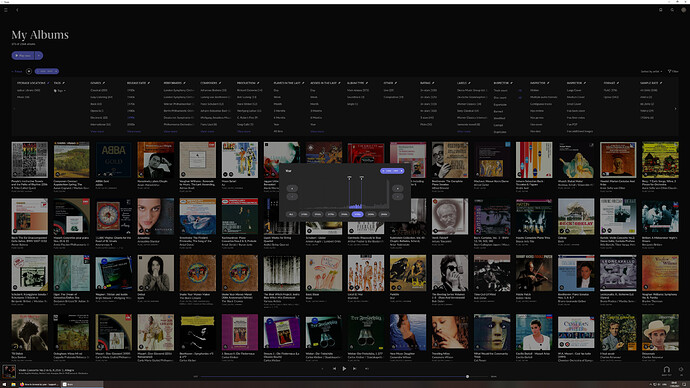Viewport: 690px width, 388px height.
Task: Click the Play now button
Action: coord(23,55)
